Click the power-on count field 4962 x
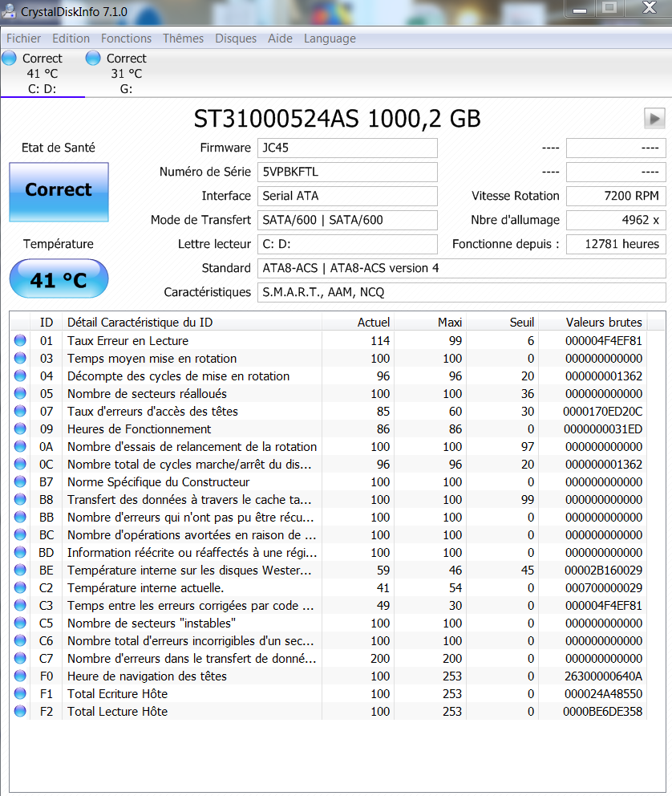672x796 pixels. 616,220
